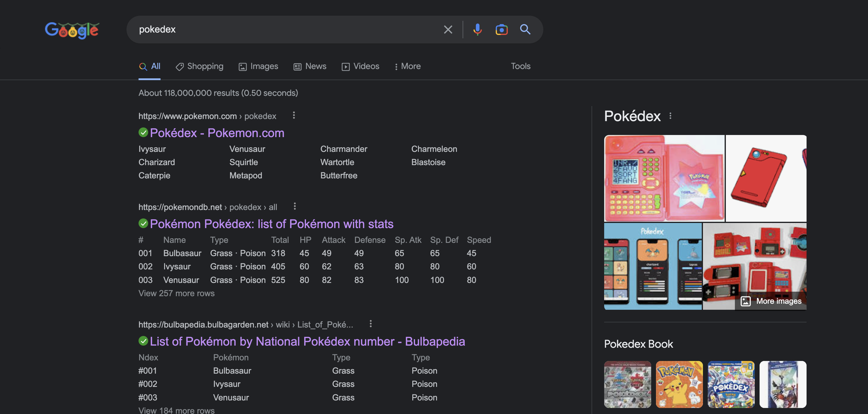868x414 pixels.
Task: Open three-dot menu for pokemon.com result
Action: pos(294,115)
